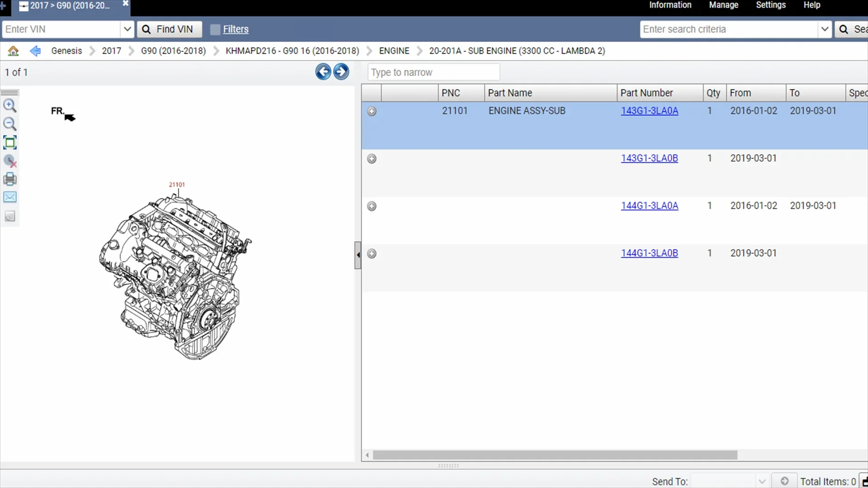This screenshot has height=488, width=868.
Task: Sort by To column header
Action: point(816,93)
